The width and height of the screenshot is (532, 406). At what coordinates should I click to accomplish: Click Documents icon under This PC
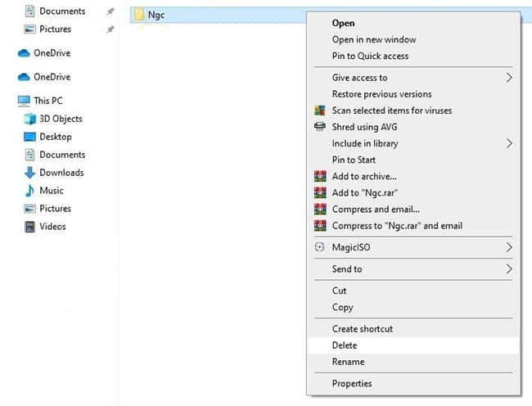tap(29, 155)
